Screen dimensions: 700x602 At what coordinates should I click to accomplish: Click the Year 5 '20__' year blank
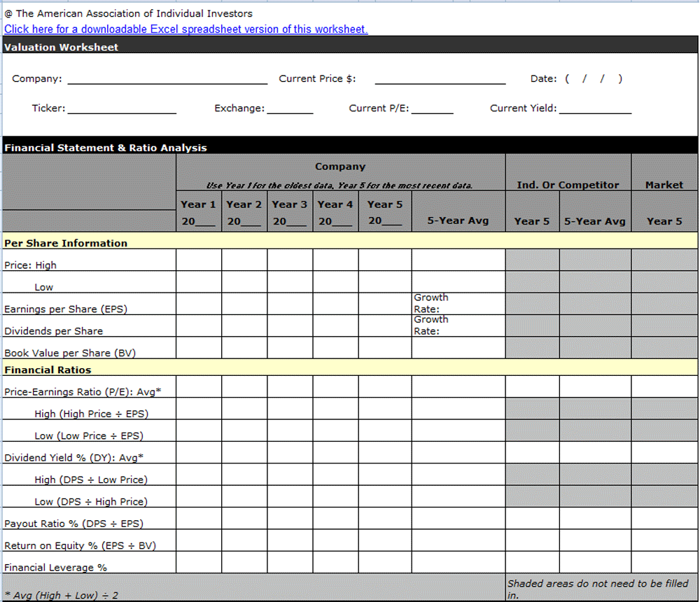(385, 220)
